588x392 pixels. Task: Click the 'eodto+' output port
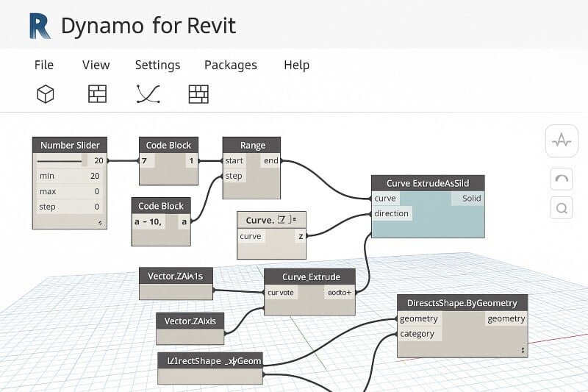click(x=340, y=293)
